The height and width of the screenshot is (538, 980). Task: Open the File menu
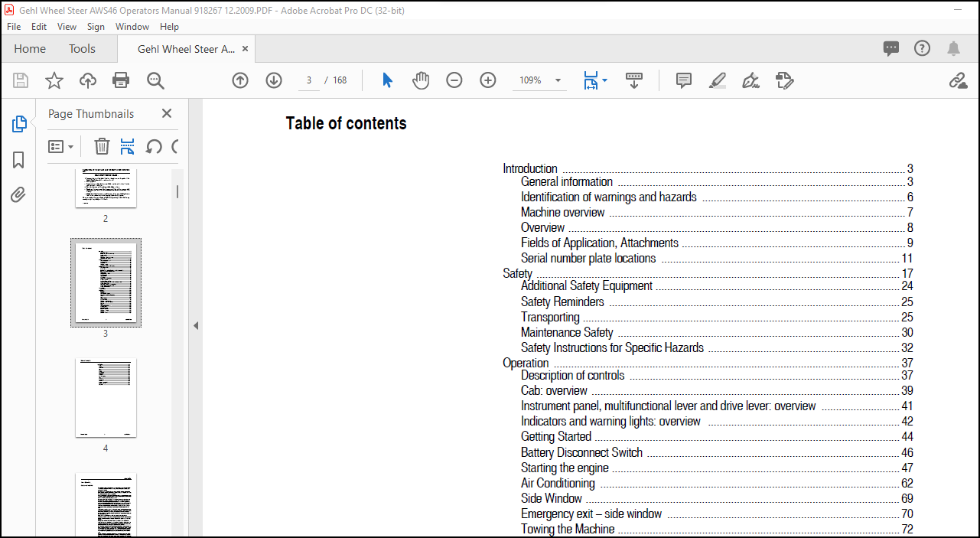click(14, 26)
